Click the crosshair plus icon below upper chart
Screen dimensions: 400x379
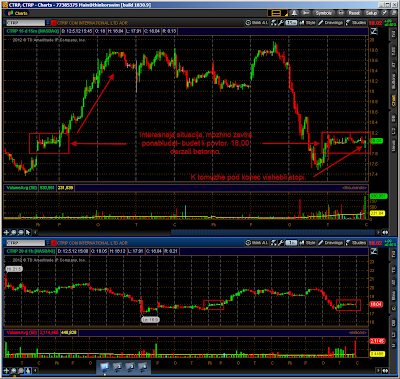[x=7, y=232]
